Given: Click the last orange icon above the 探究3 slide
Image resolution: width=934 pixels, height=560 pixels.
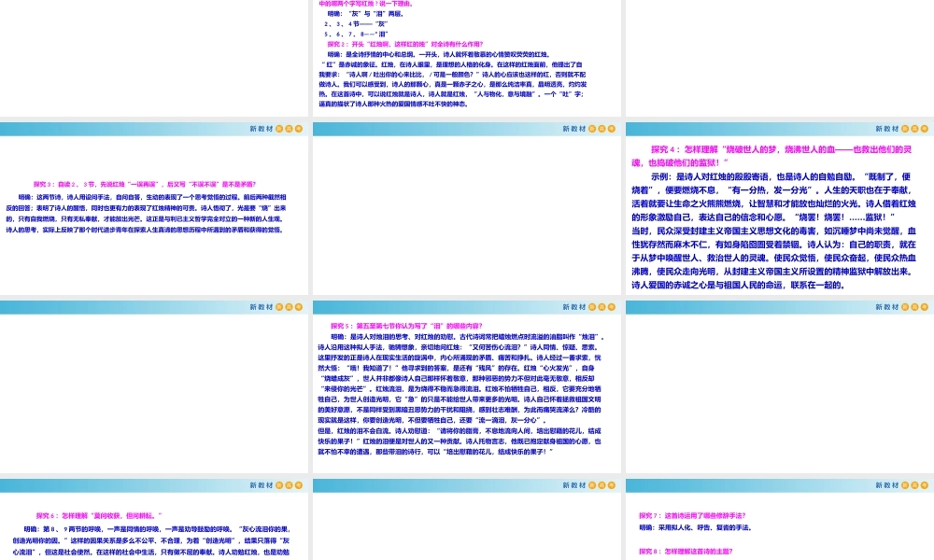Looking at the screenshot, I should [300, 128].
